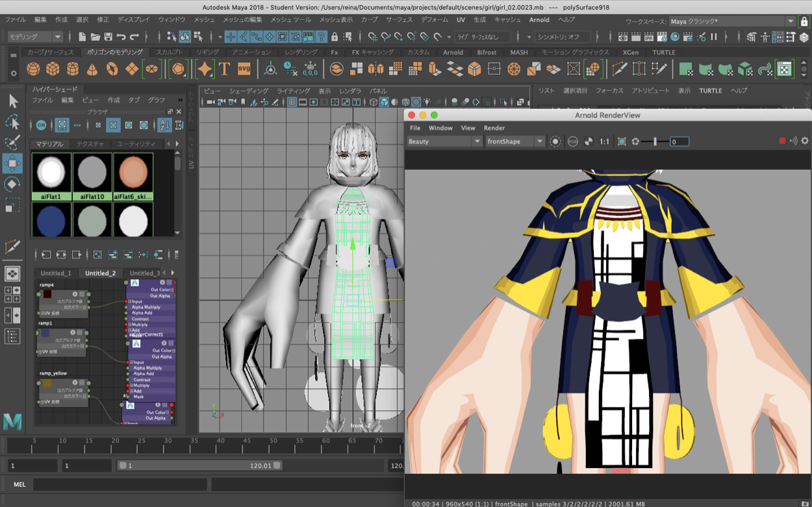This screenshot has width=812, height=507.
Task: Open the Beauty AOV dropdown
Action: [444, 142]
